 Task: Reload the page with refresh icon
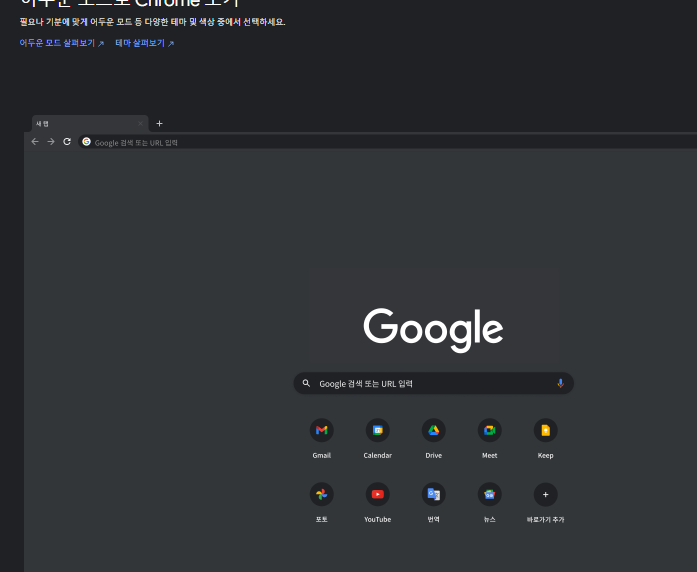[x=67, y=141]
